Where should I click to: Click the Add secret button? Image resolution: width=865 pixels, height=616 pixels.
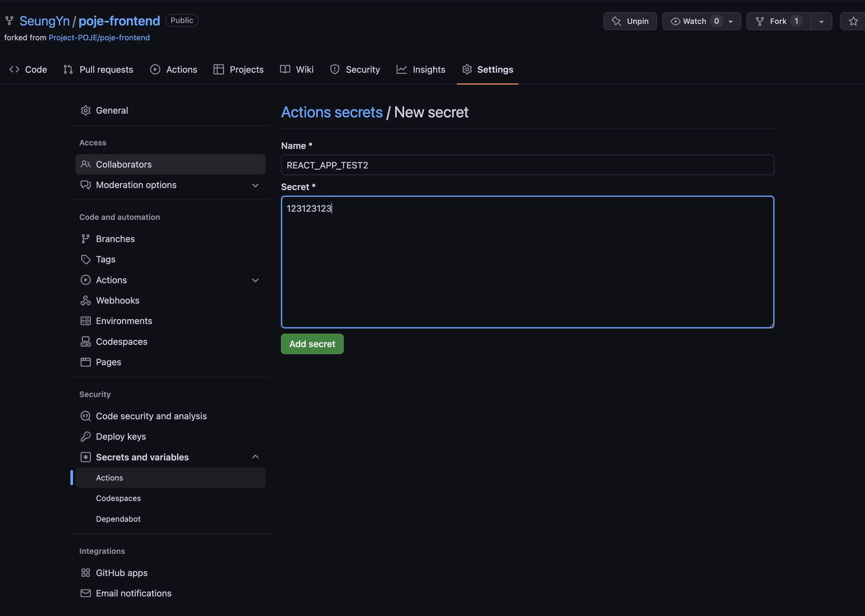tap(312, 344)
